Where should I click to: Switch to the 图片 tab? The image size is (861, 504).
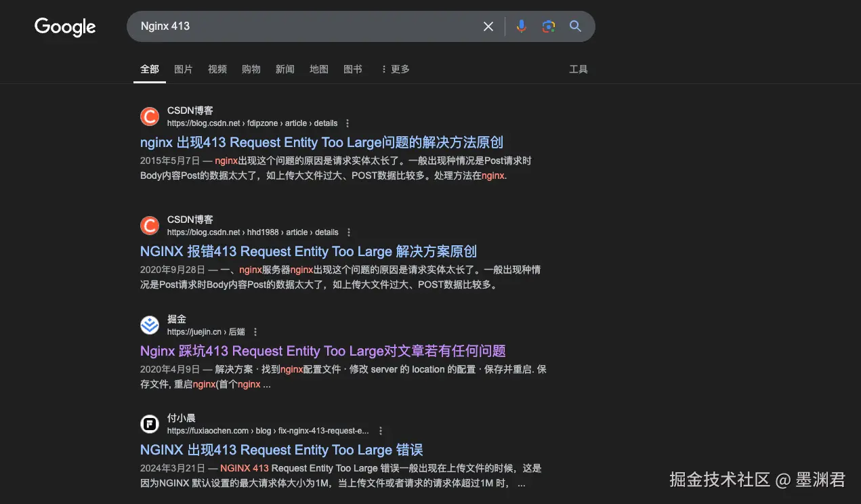184,69
